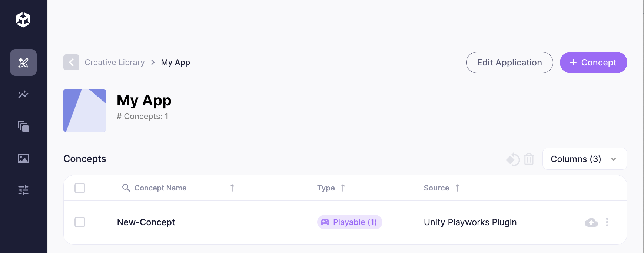Go to Creative Library breadcrumb
The width and height of the screenshot is (644, 253).
(x=115, y=63)
